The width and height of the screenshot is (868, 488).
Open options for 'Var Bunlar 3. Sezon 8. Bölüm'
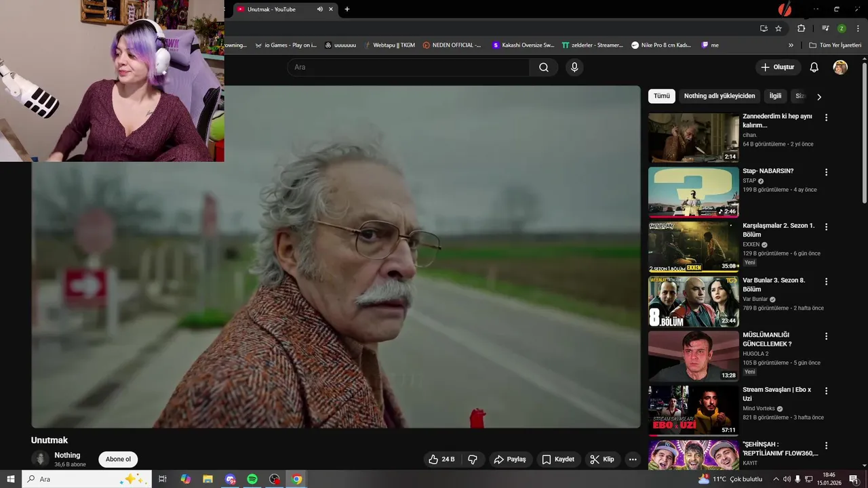pos(826,281)
